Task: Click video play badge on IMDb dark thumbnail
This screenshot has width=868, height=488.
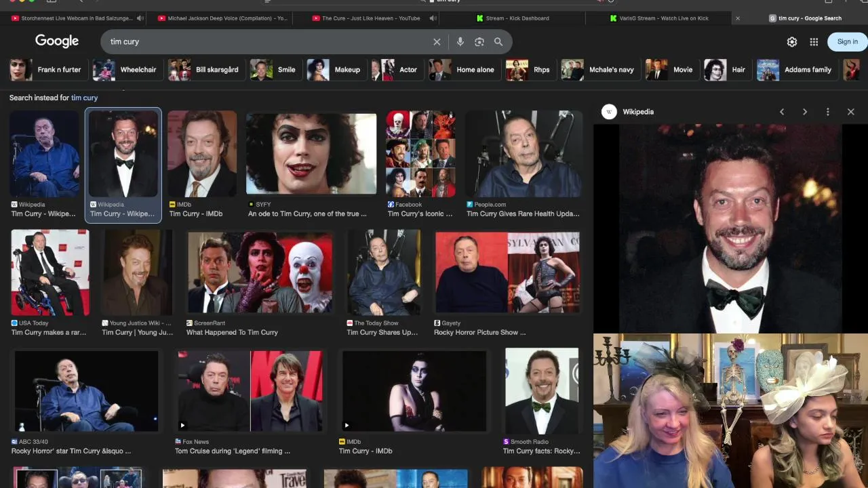Action: [x=347, y=426]
